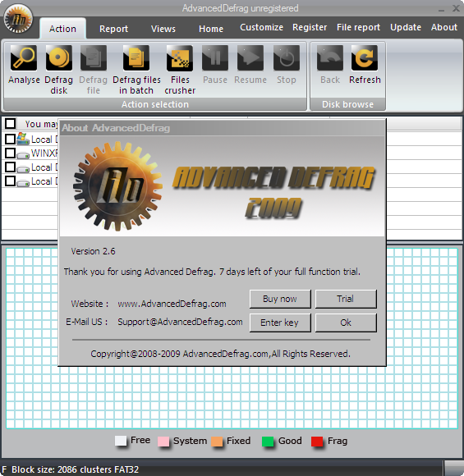The width and height of the screenshot is (464, 476).
Task: Click the Back arrow icon
Action: click(x=330, y=57)
